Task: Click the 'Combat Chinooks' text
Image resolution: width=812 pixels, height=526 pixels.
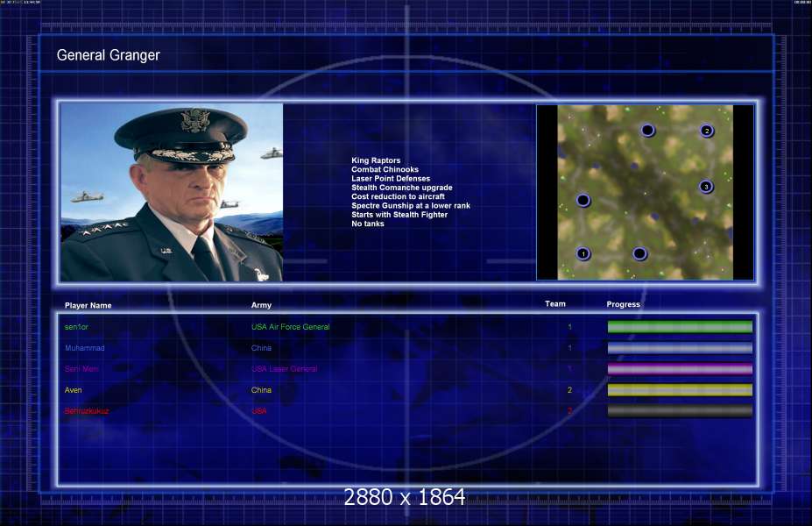Action: pos(385,169)
